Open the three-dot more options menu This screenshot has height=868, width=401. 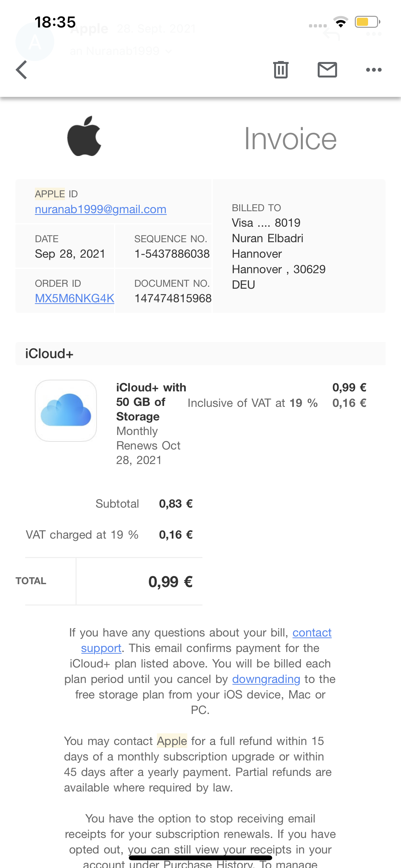[x=374, y=70]
